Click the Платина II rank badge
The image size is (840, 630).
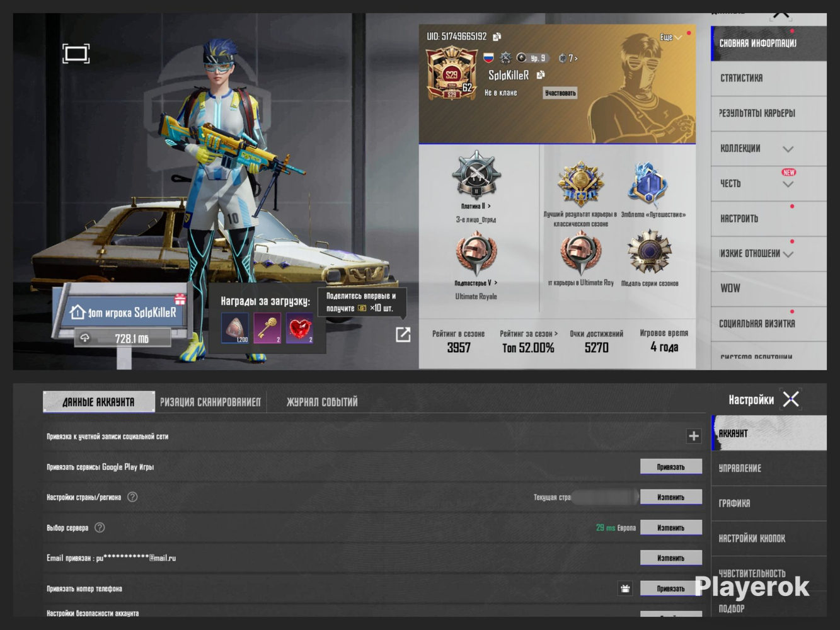tap(476, 175)
